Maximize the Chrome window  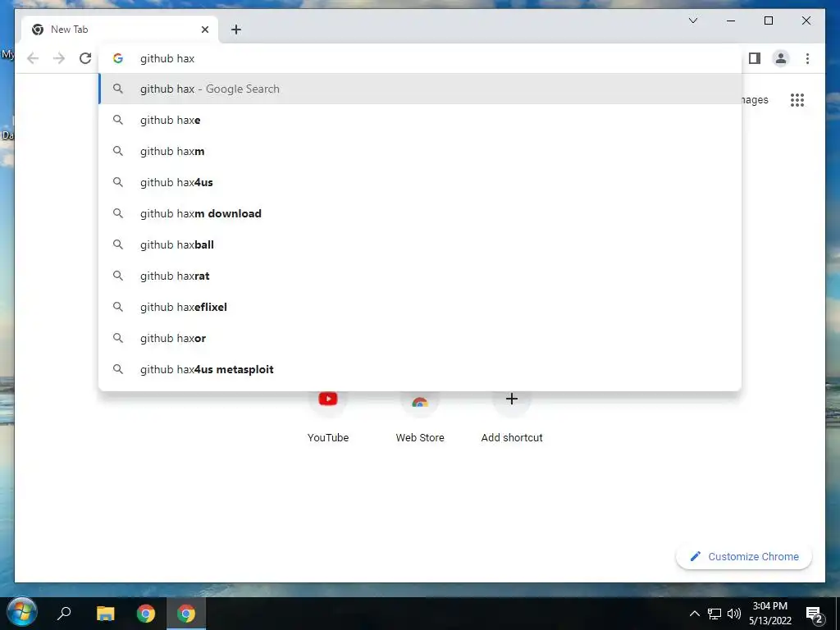tap(768, 21)
